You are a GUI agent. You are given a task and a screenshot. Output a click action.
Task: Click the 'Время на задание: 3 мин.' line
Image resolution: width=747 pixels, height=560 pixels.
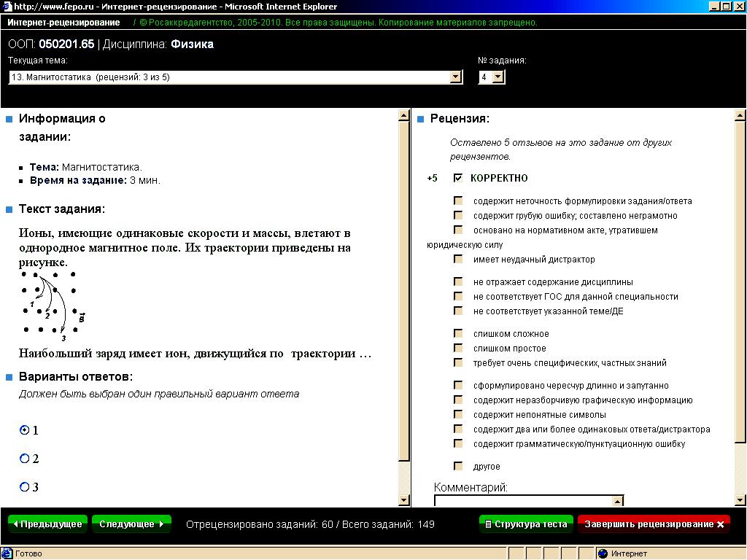click(x=95, y=181)
